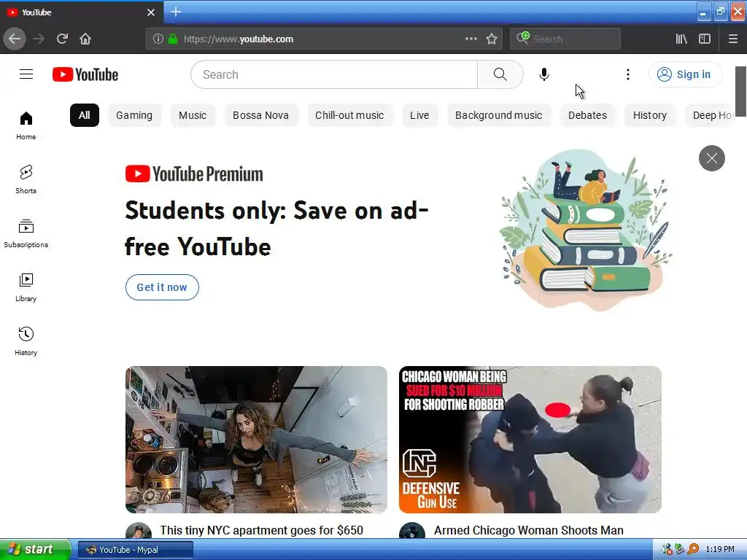Show site information icon in address bar
This screenshot has height=560, width=747.
click(x=158, y=39)
